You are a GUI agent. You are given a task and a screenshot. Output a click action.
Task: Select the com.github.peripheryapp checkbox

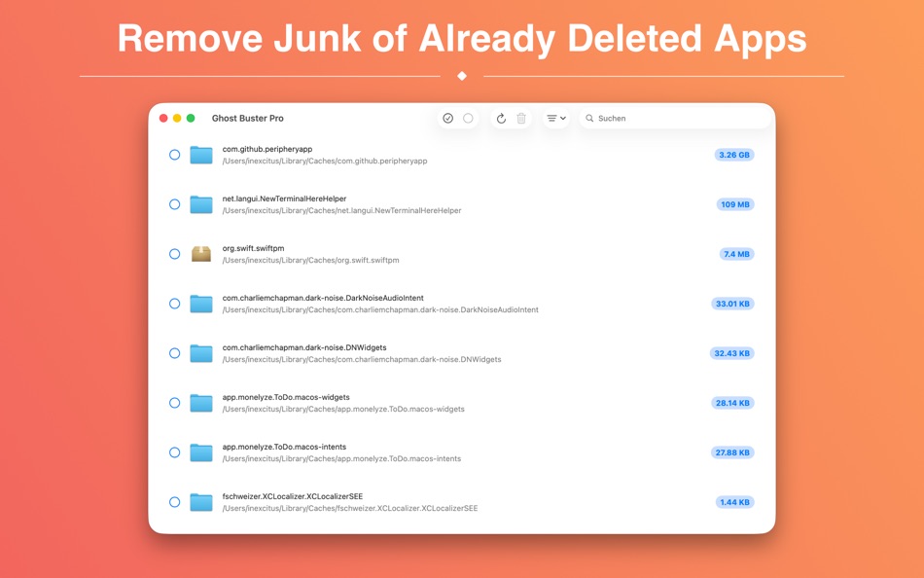point(174,155)
